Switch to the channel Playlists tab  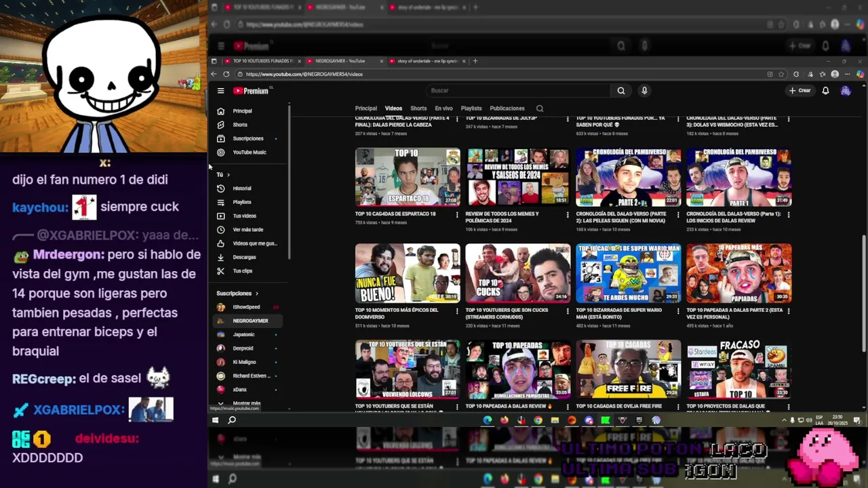471,108
